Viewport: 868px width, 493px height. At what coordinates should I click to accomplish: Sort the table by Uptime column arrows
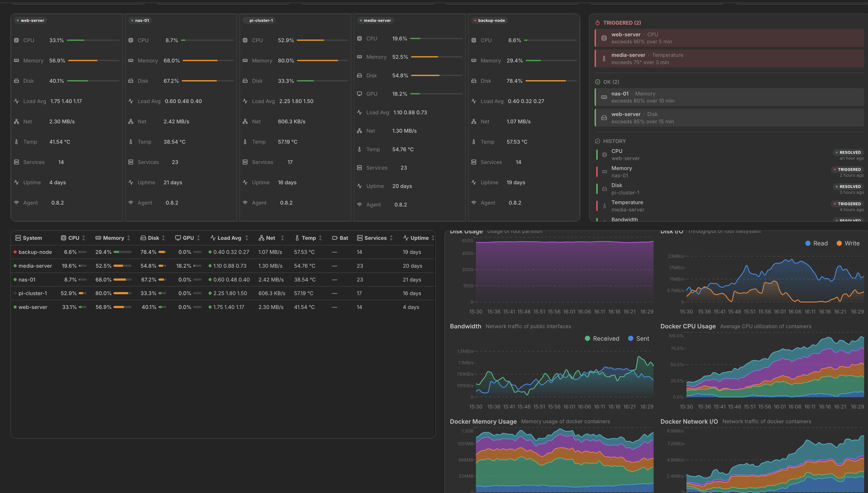[433, 238]
